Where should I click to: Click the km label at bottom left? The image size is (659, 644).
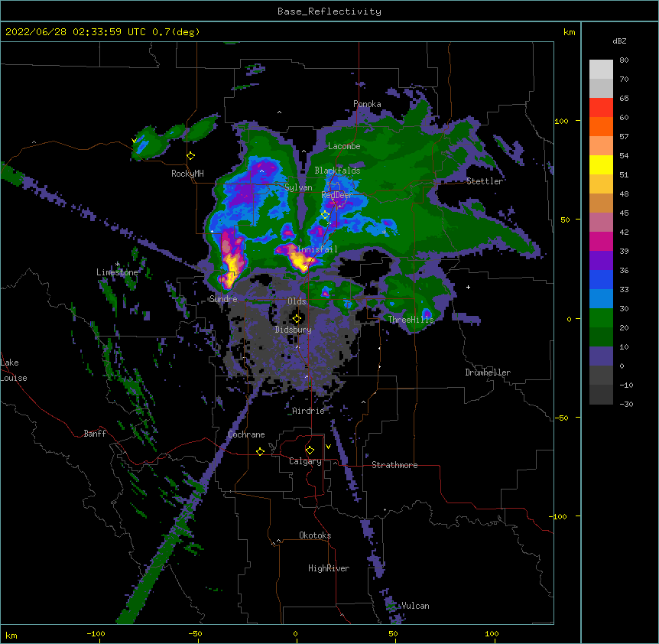pos(11,636)
